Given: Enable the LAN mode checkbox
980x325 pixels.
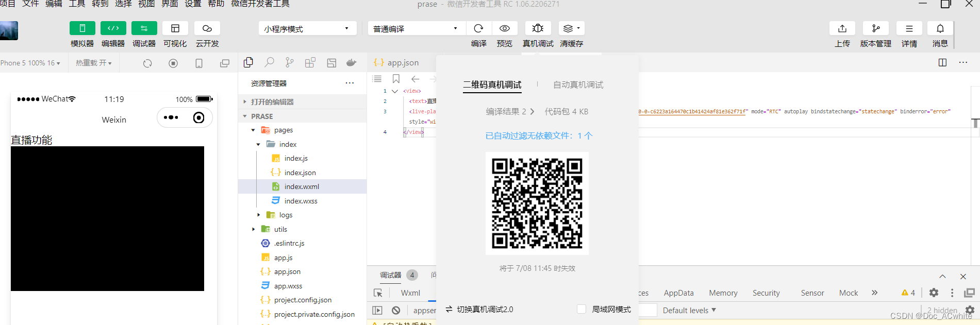Looking at the screenshot, I should coord(582,309).
